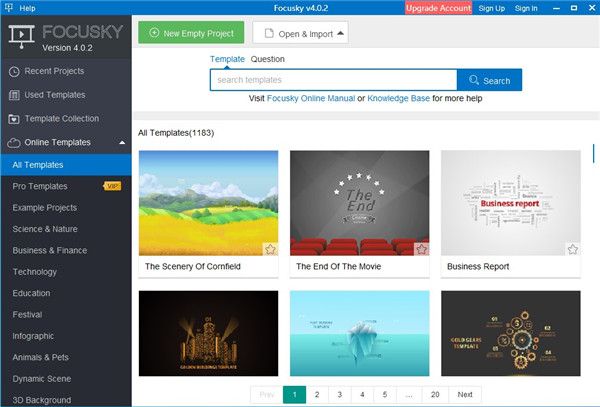Open the iceberg template thumbnail
Viewport: 600px width, 407px height.
(360, 334)
